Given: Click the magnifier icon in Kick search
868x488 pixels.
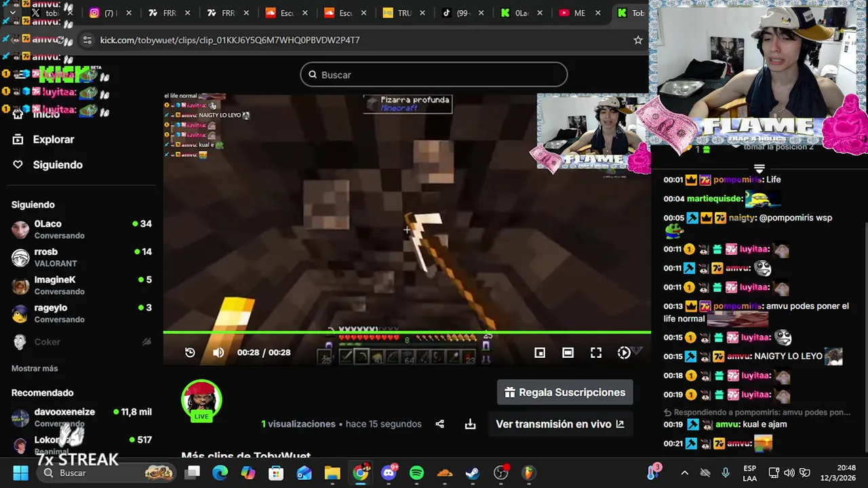Looking at the screenshot, I should point(313,75).
